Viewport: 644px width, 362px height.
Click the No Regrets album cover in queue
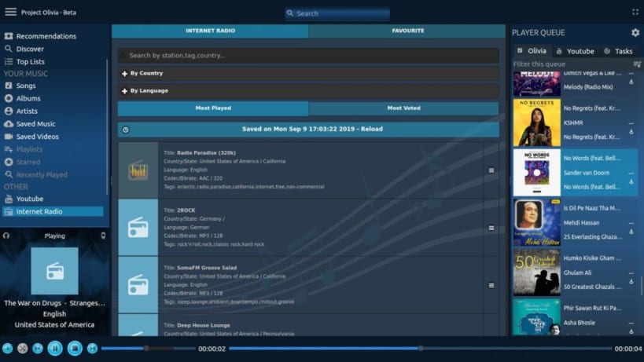[x=537, y=122]
